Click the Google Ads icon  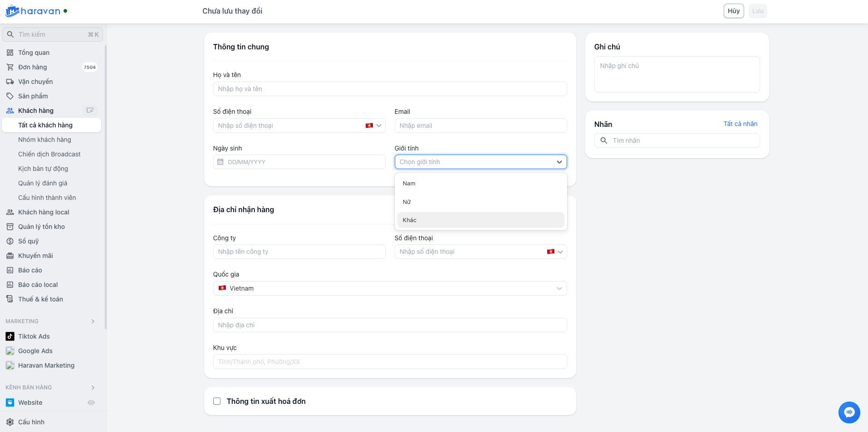[10, 351]
